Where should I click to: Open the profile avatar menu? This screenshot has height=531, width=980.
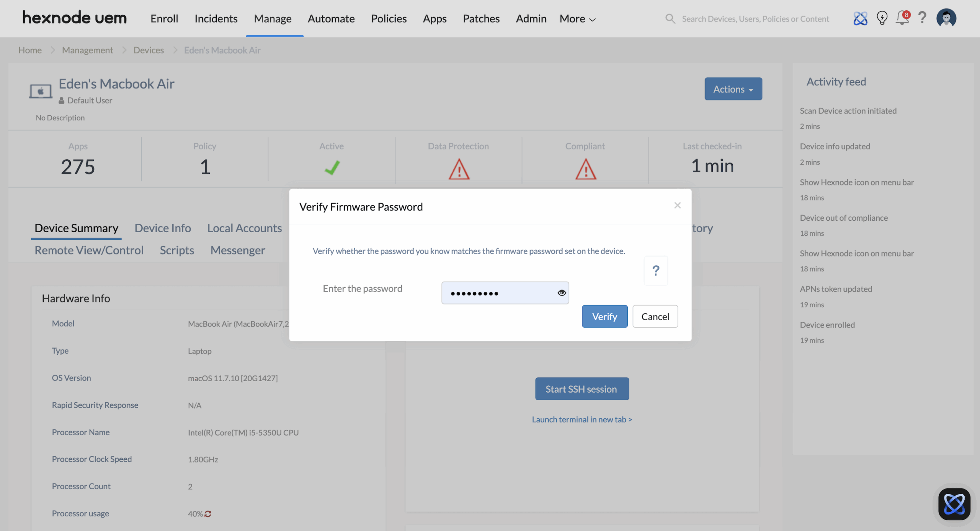(946, 18)
